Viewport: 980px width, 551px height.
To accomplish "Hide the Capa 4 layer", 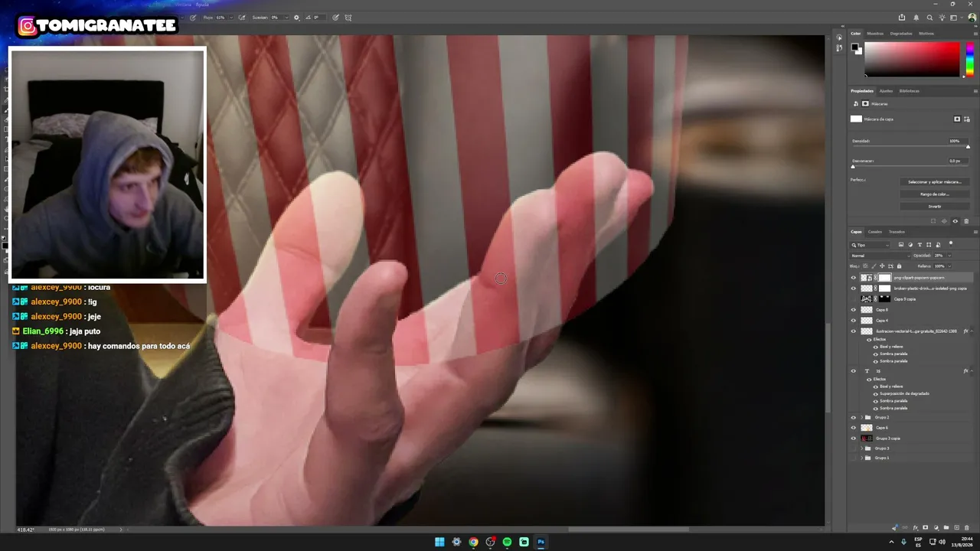I will click(x=854, y=321).
